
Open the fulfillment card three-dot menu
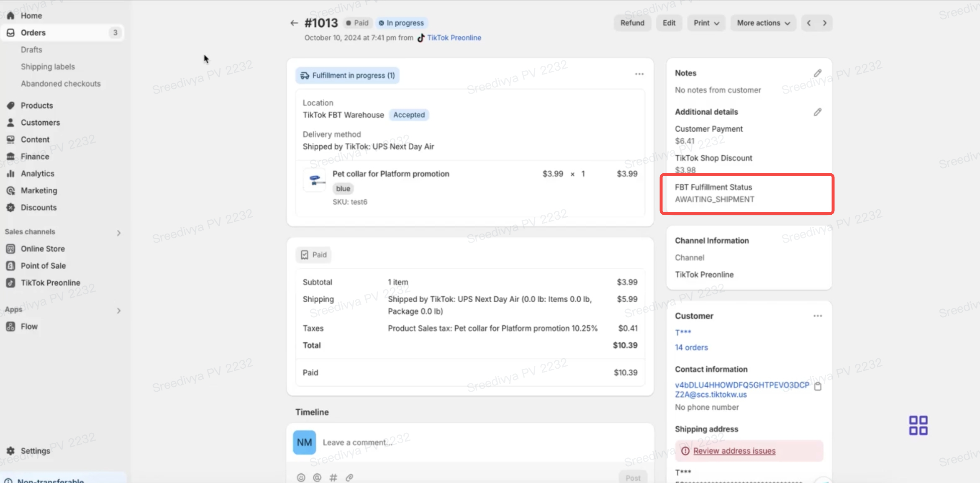(x=639, y=74)
